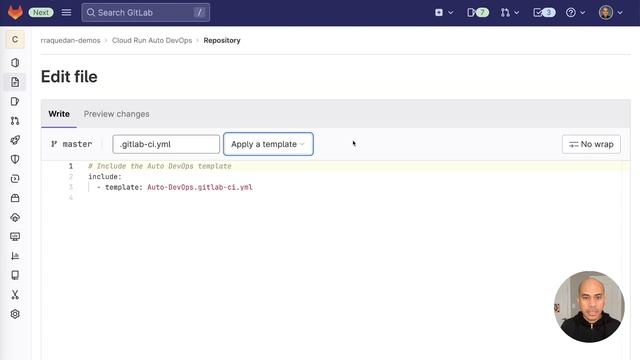Click the Auto-DevOps.gitlab-ci.yml template line
The height and width of the screenshot is (360, 640).
(x=175, y=187)
